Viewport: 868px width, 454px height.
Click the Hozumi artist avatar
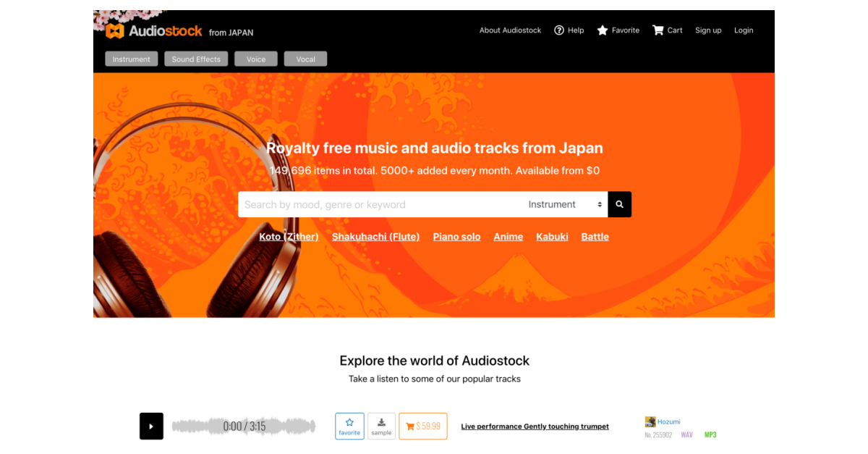[650, 421]
